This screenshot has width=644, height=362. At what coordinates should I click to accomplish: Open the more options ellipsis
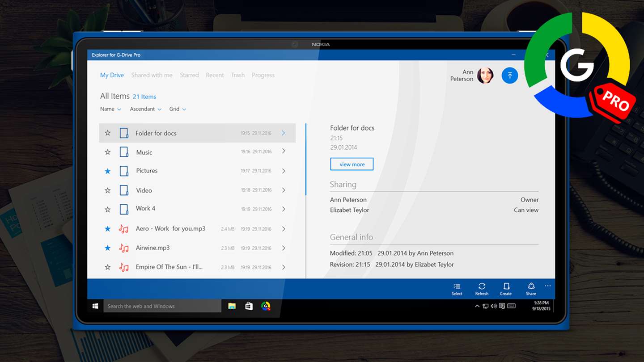548,286
